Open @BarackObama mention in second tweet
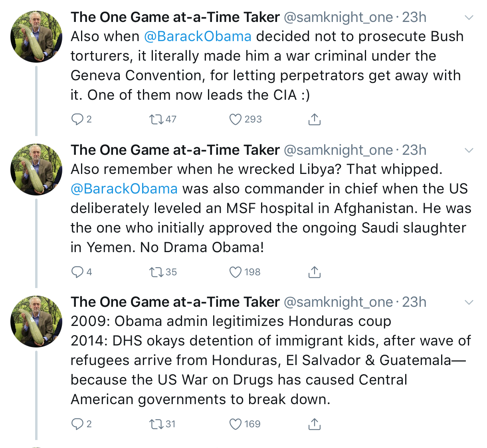The width and height of the screenshot is (487, 448). [x=124, y=189]
